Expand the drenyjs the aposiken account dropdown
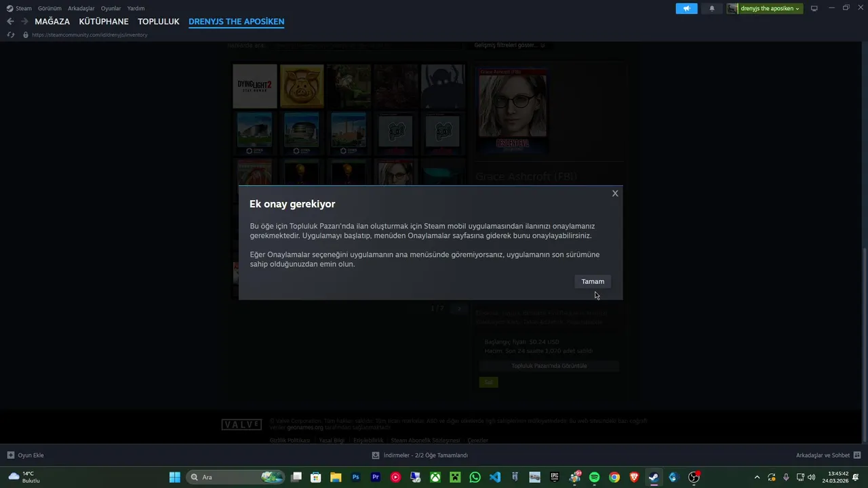 point(764,8)
